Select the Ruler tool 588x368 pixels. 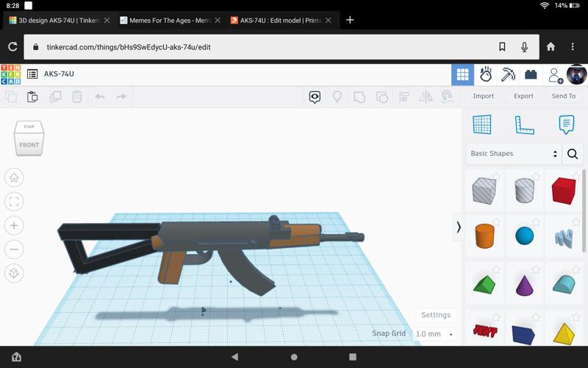(524, 124)
